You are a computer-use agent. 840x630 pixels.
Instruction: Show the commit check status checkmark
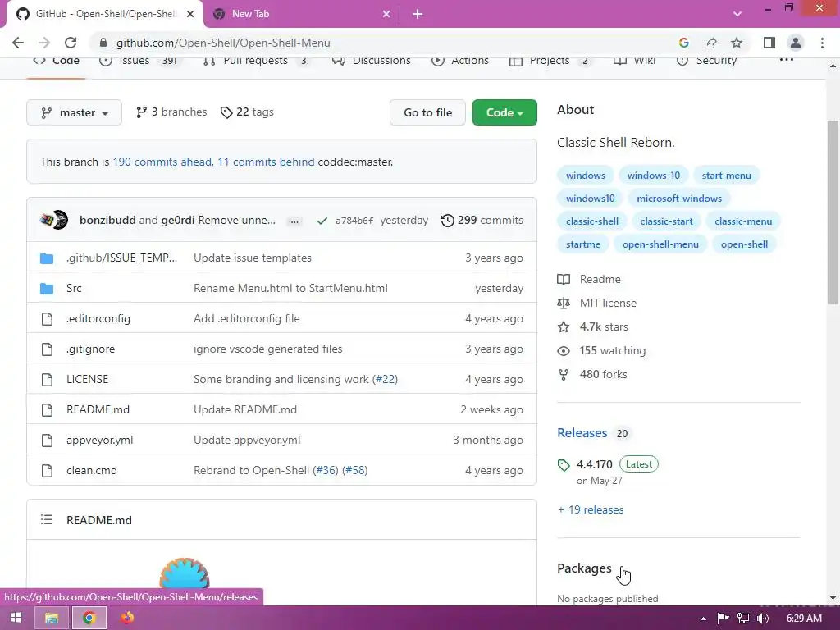[322, 221]
